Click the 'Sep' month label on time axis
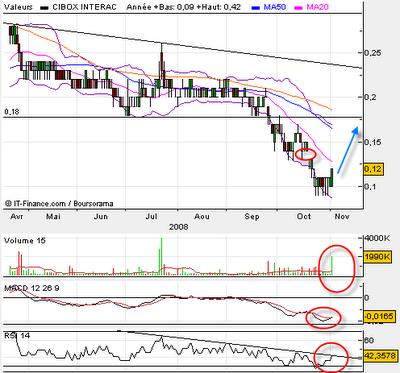The image size is (400, 373). click(252, 216)
